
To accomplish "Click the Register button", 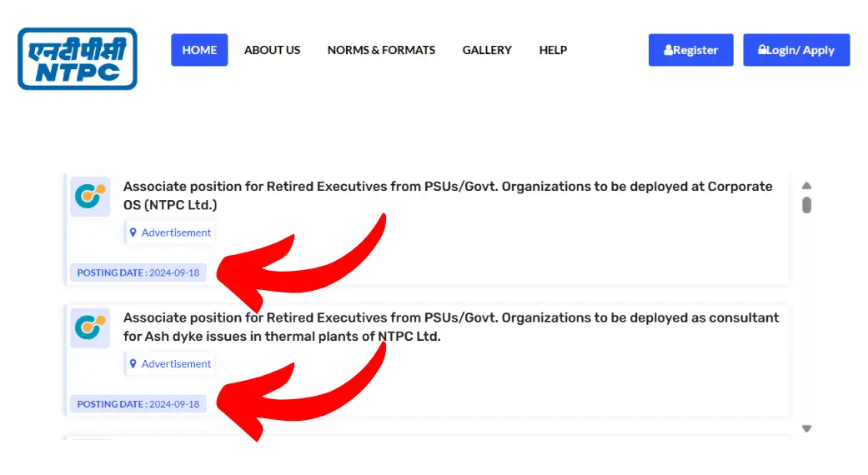I will coord(691,50).
